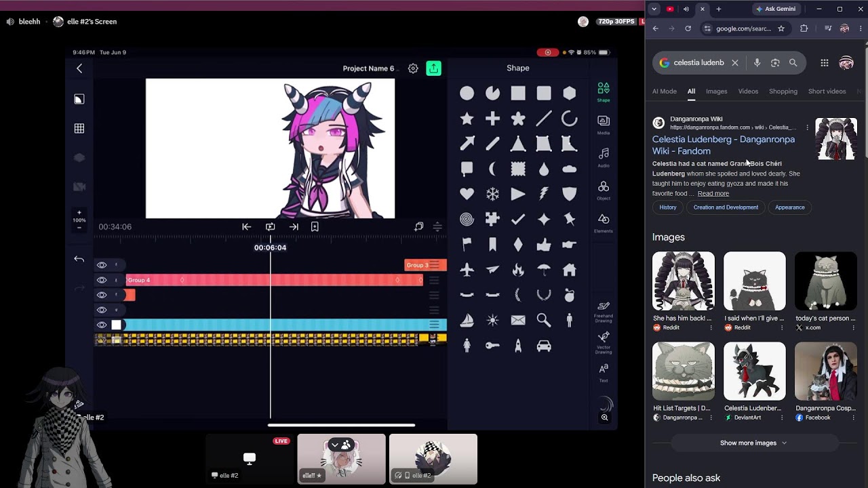Switch to the Media panel

tap(604, 124)
